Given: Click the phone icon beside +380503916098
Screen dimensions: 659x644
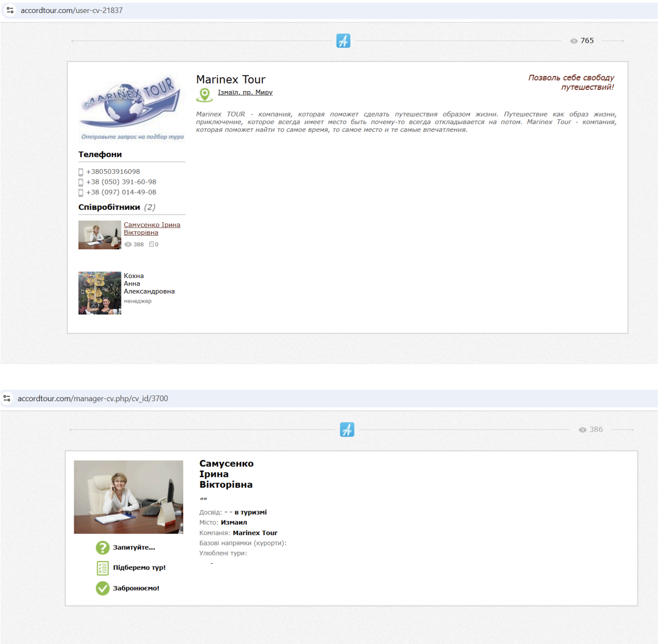Looking at the screenshot, I should [81, 172].
